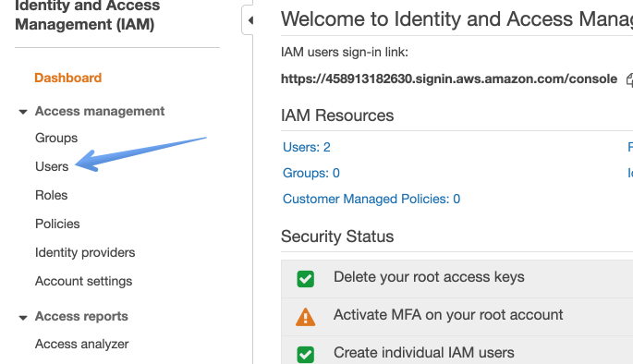Open Identity providers
The width and height of the screenshot is (633, 364).
tap(85, 252)
